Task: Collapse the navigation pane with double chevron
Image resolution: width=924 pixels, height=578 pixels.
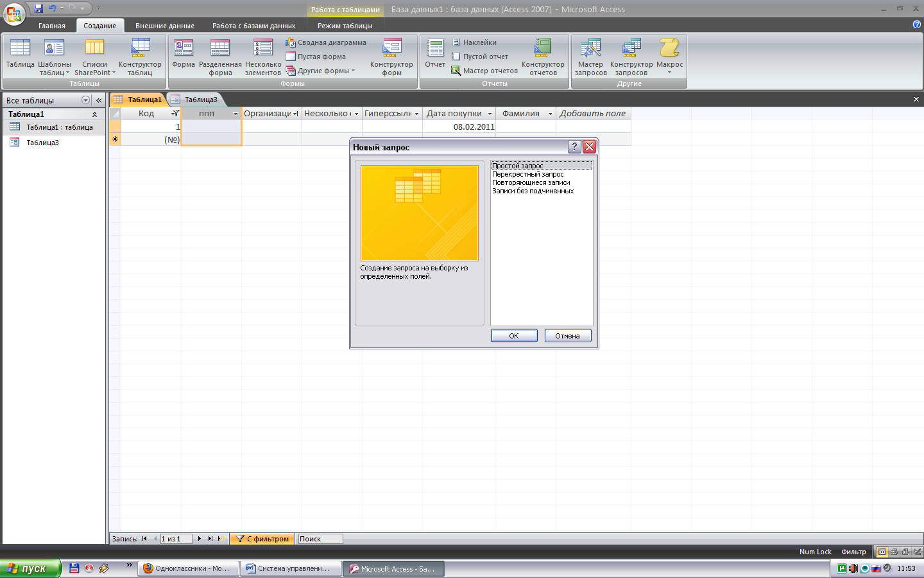Action: [x=99, y=100]
